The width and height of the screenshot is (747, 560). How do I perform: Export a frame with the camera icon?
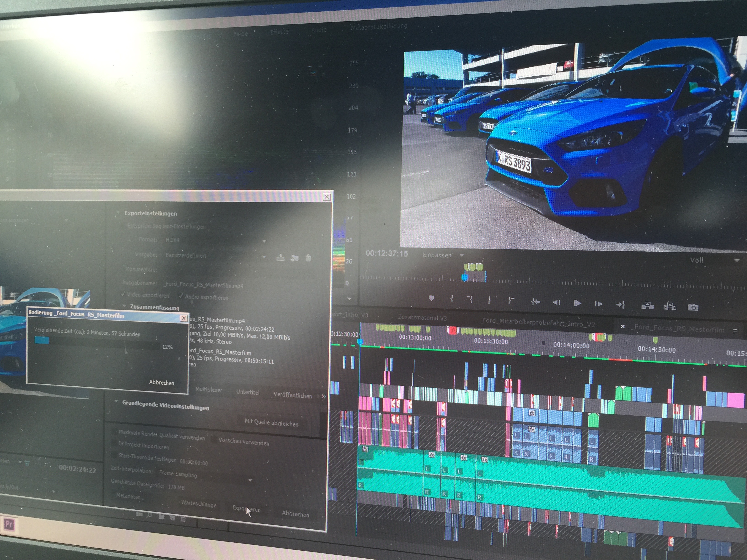[693, 307]
